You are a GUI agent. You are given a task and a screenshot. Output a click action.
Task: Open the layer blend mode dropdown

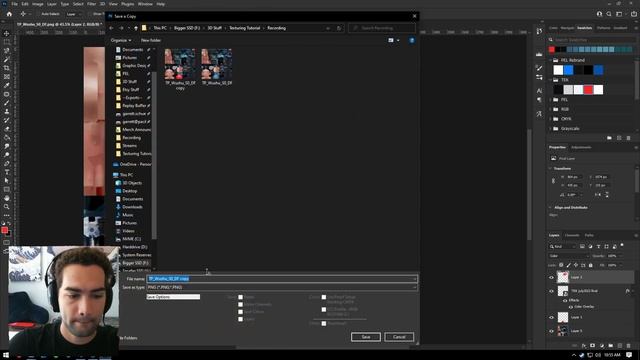pyautogui.click(x=569, y=256)
